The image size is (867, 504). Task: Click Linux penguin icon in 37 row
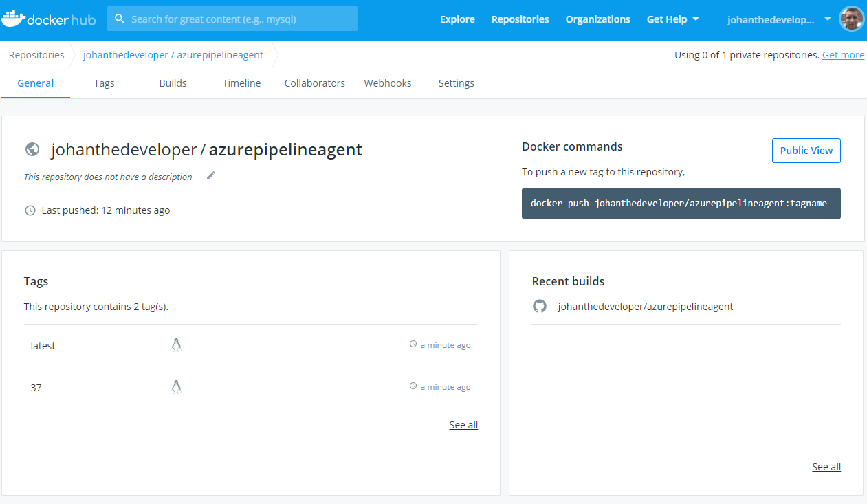[x=176, y=387]
